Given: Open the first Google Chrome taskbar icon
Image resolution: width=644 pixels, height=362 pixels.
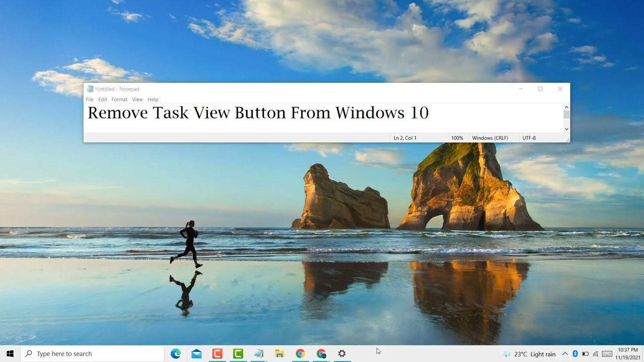Looking at the screenshot, I should pyautogui.click(x=300, y=353).
